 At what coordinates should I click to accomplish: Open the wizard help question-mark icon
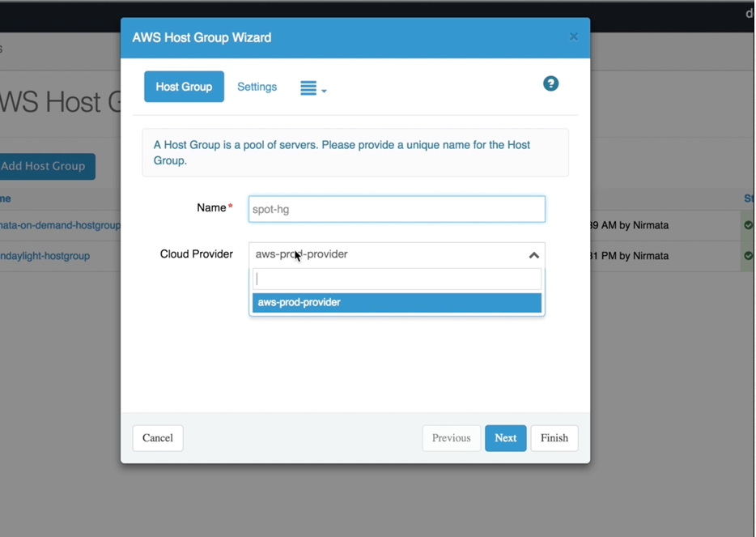tap(550, 83)
